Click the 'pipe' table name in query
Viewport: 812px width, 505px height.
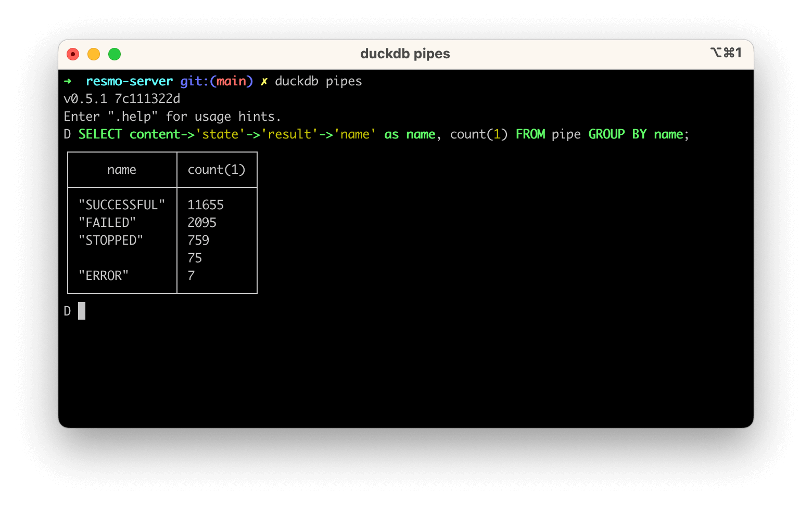point(566,134)
